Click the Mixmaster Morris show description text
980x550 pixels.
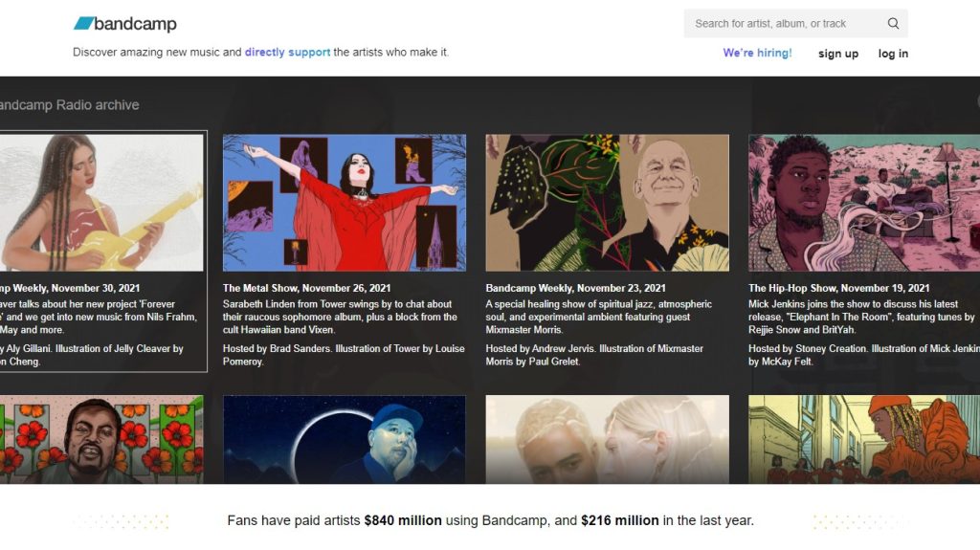click(599, 317)
